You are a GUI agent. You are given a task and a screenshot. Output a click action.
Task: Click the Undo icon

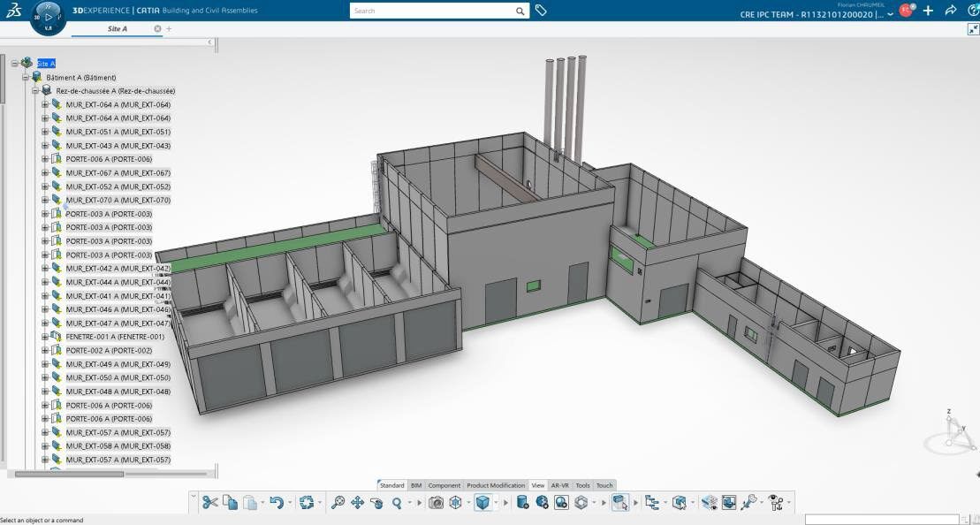(x=277, y=502)
